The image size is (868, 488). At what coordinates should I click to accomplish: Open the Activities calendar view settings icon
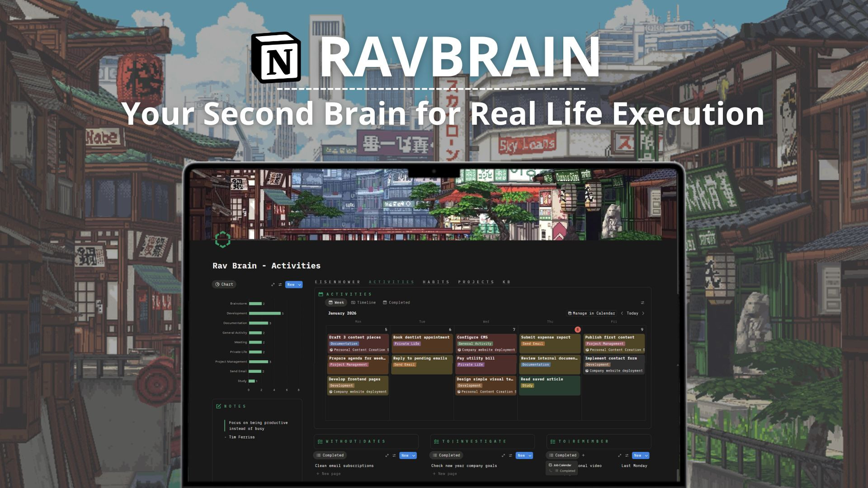642,303
